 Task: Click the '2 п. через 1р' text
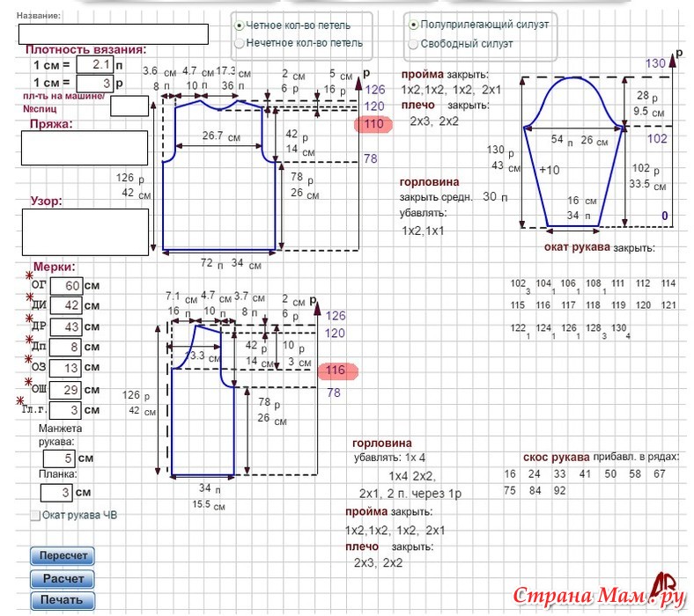click(x=424, y=494)
